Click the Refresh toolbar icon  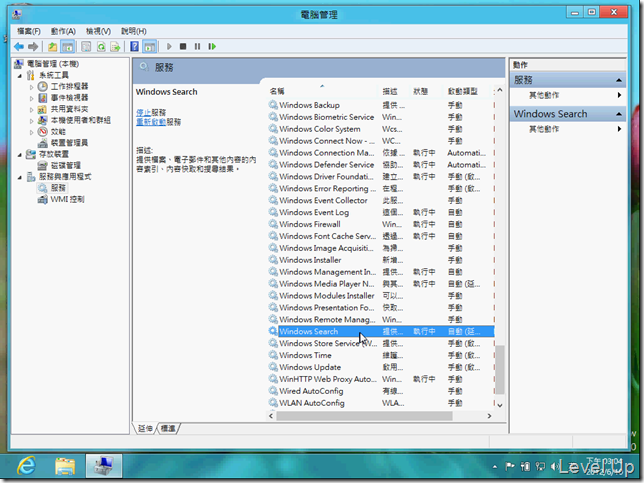(x=101, y=46)
